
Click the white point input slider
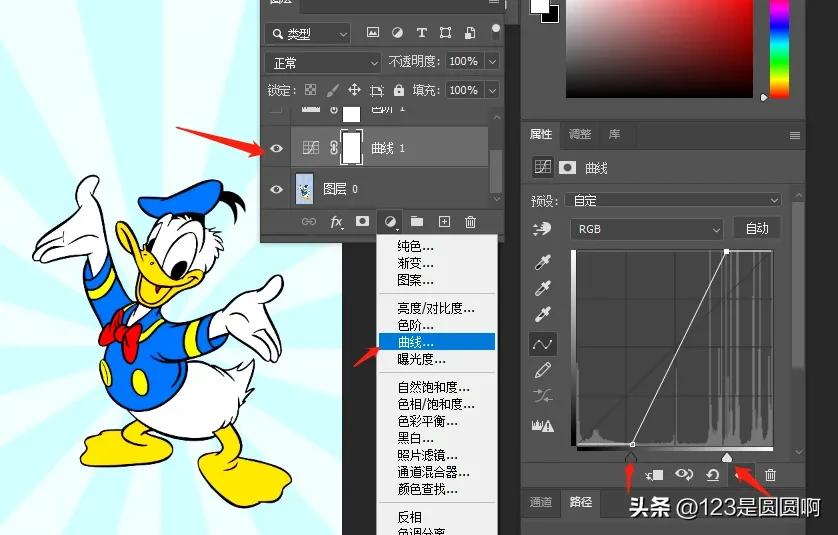click(727, 457)
